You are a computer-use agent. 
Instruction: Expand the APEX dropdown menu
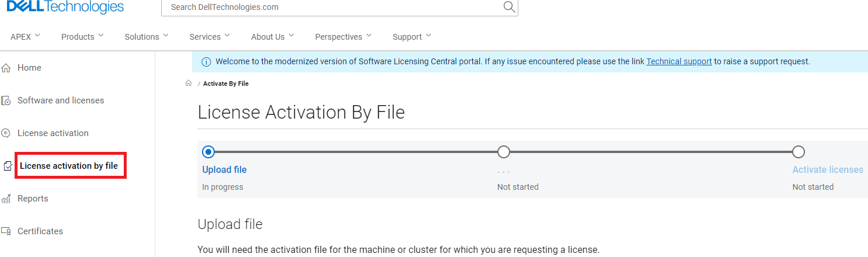point(25,37)
